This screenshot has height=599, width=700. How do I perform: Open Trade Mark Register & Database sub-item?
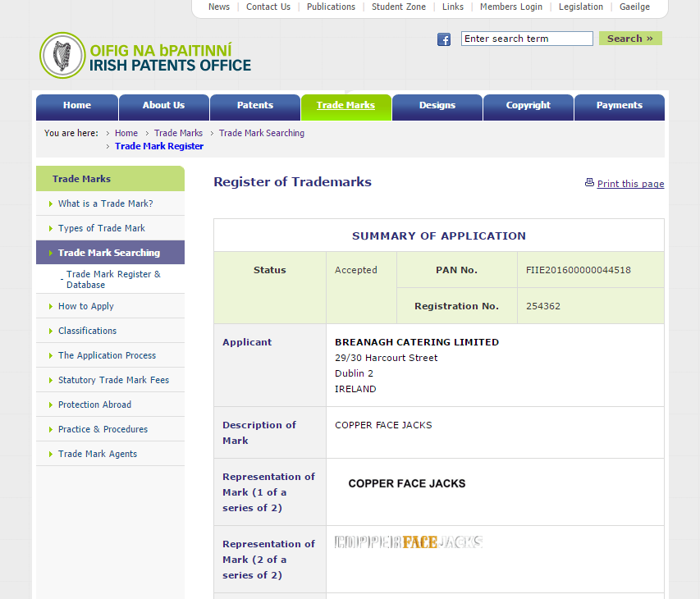pyautogui.click(x=113, y=280)
